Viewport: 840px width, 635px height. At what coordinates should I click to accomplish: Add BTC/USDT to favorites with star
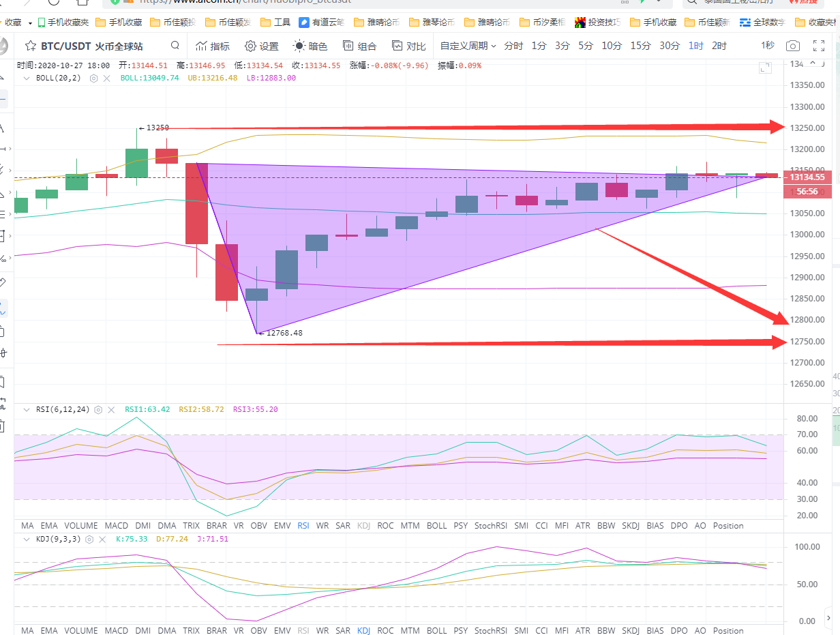click(x=30, y=46)
